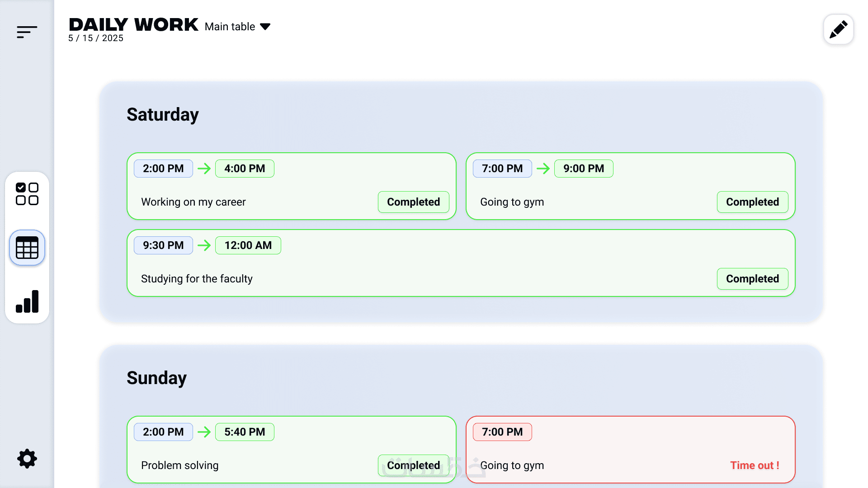Open the checklist tasks view icon
Viewport: 868px width, 488px height.
tap(27, 194)
